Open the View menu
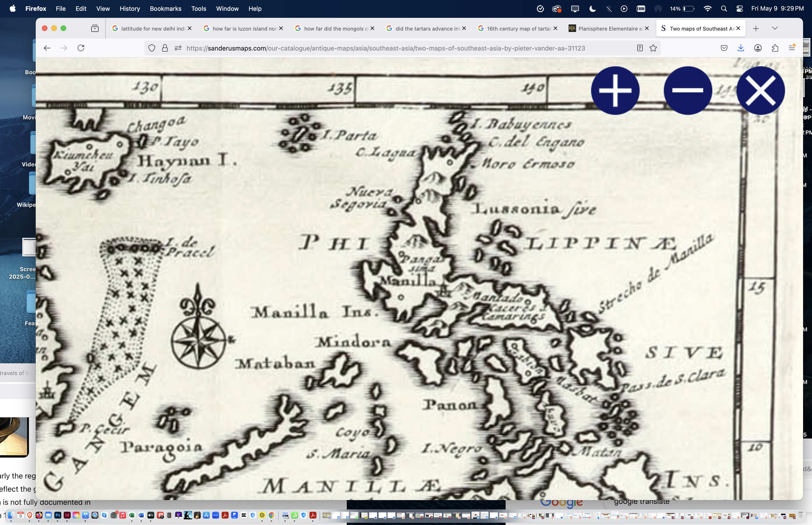 point(103,8)
